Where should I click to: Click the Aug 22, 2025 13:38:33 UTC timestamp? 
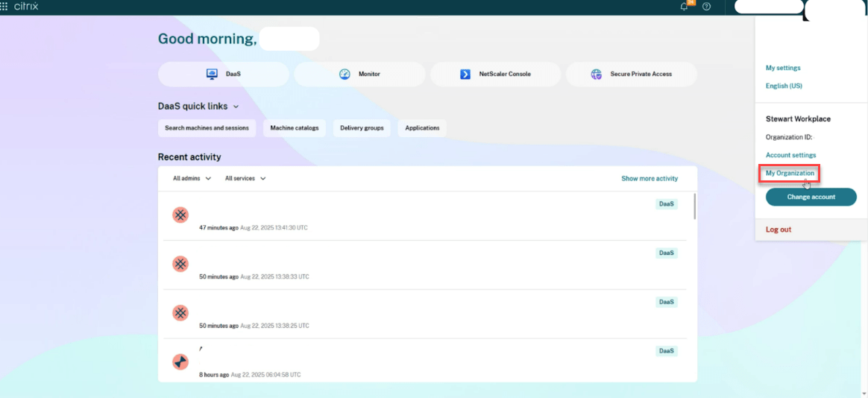(x=274, y=277)
